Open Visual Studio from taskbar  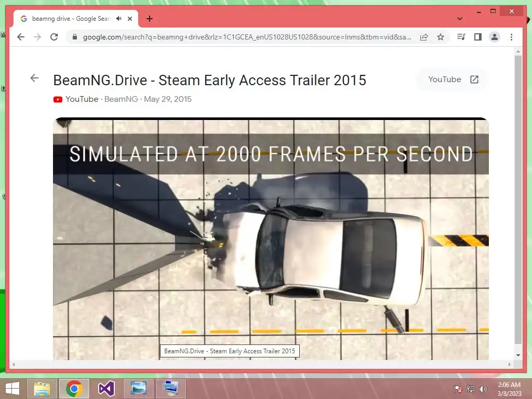tap(106, 389)
